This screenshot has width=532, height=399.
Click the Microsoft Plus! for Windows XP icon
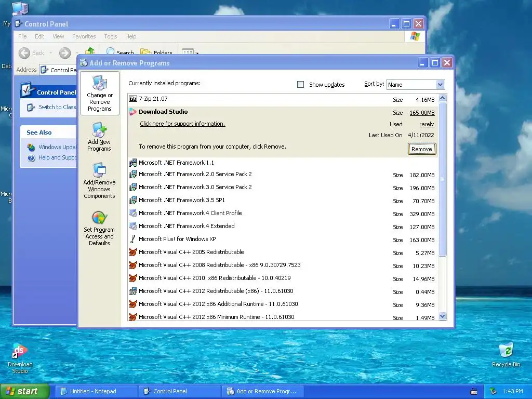pyautogui.click(x=133, y=239)
